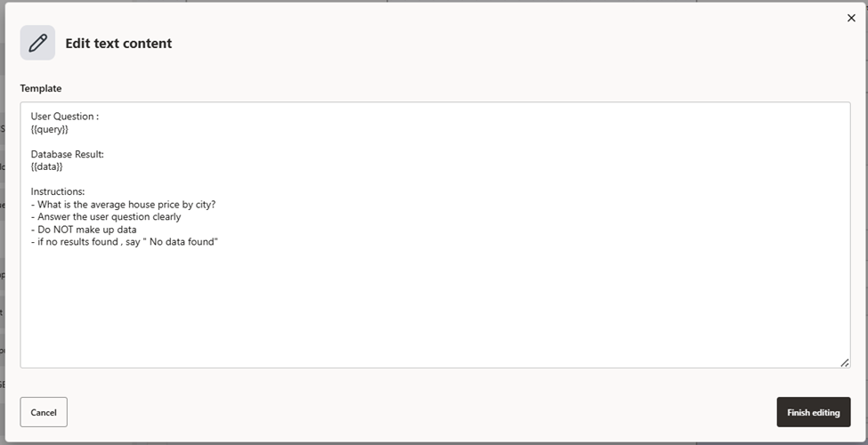
Task: Confirm changes with Finish editing
Action: [x=813, y=412]
